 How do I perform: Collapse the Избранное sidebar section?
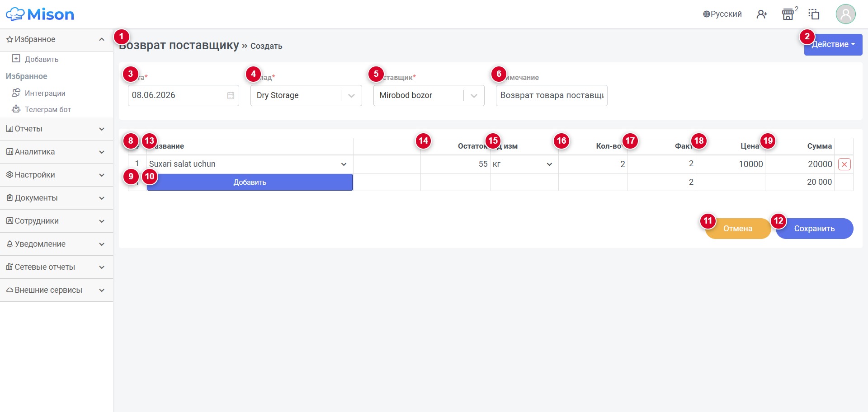click(x=57, y=39)
